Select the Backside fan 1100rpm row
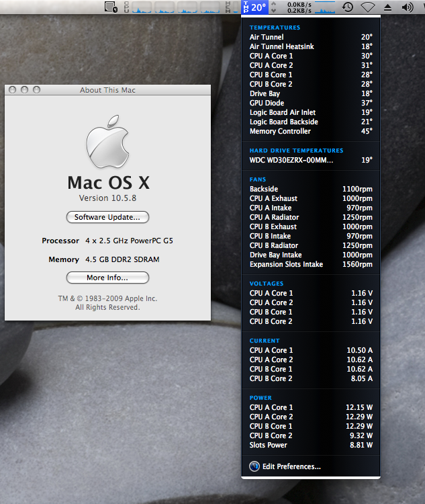425x504 pixels. (311, 189)
